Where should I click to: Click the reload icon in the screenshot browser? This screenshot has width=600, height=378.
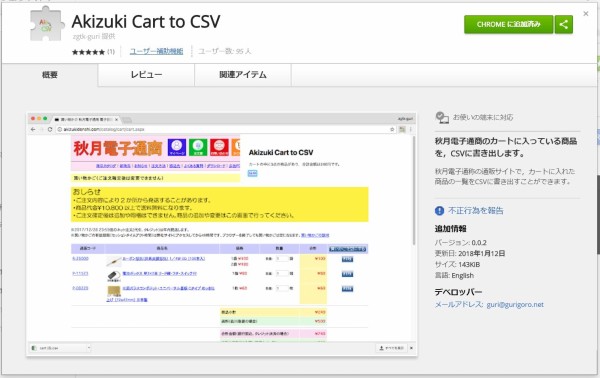click(50, 129)
